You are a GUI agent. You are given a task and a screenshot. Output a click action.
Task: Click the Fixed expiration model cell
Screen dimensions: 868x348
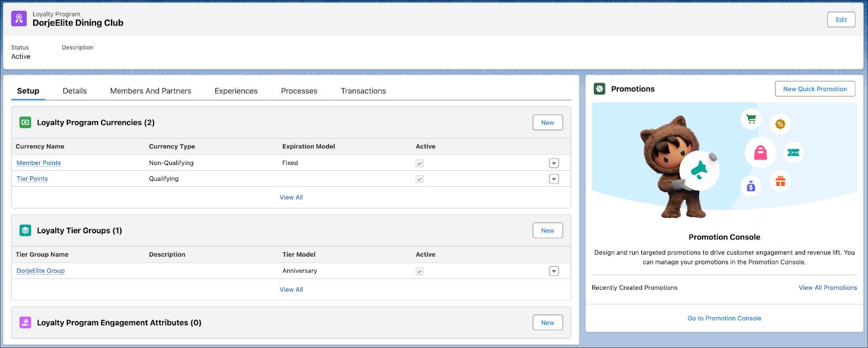290,163
